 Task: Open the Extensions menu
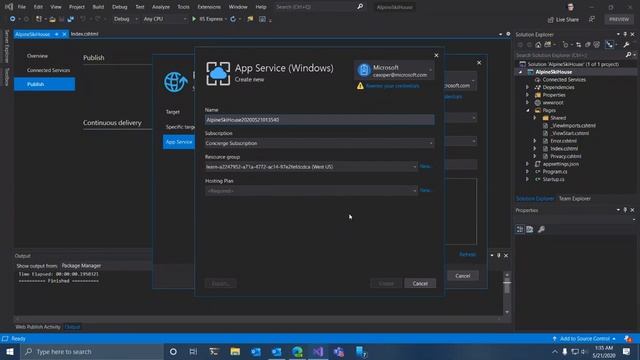tap(209, 7)
